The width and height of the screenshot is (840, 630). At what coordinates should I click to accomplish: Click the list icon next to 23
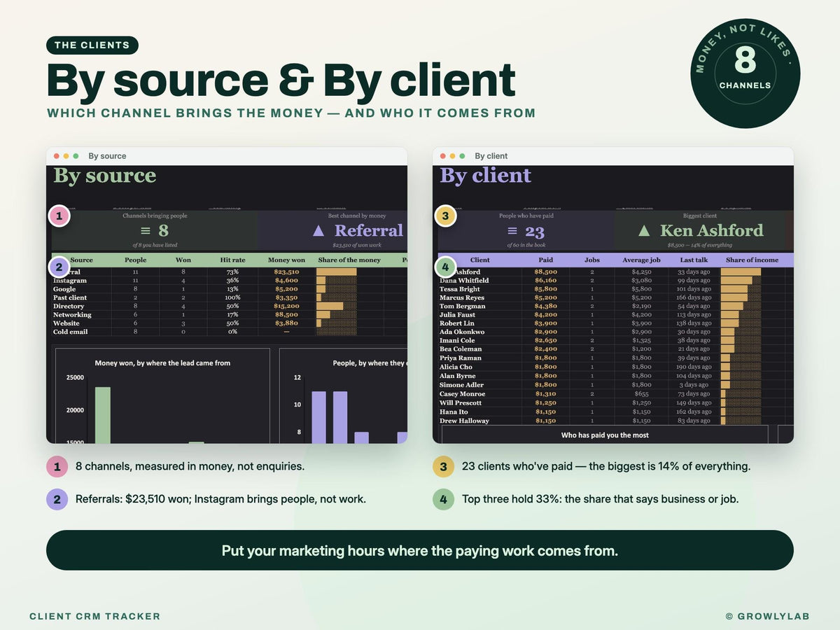pos(512,231)
